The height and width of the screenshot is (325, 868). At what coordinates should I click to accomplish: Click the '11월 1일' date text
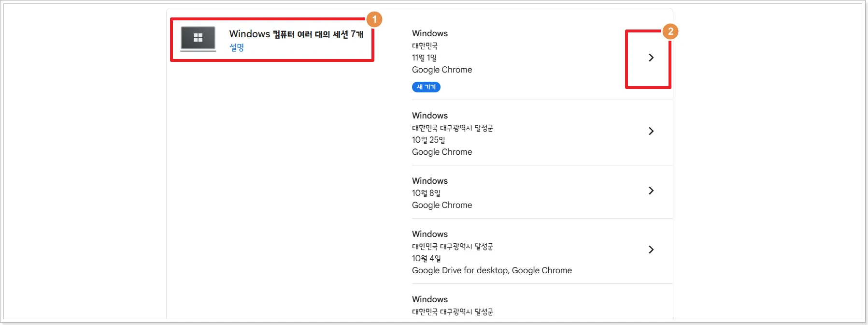point(424,58)
